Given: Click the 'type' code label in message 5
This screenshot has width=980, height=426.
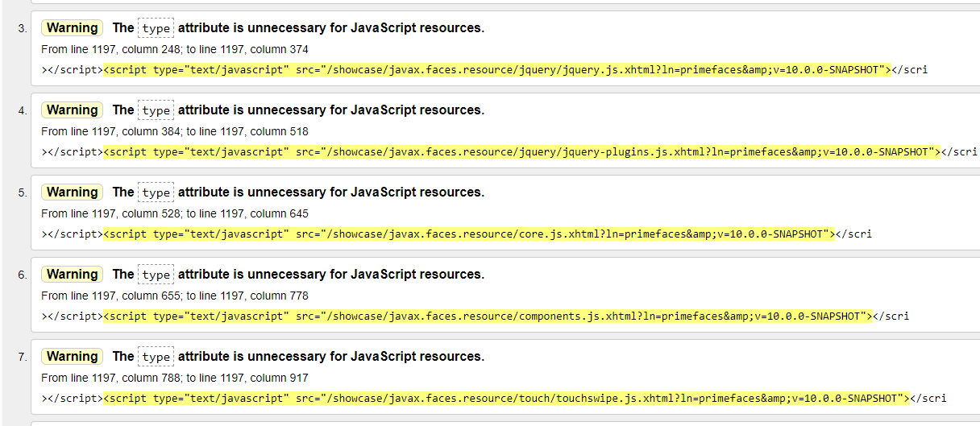Looking at the screenshot, I should click(x=156, y=192).
